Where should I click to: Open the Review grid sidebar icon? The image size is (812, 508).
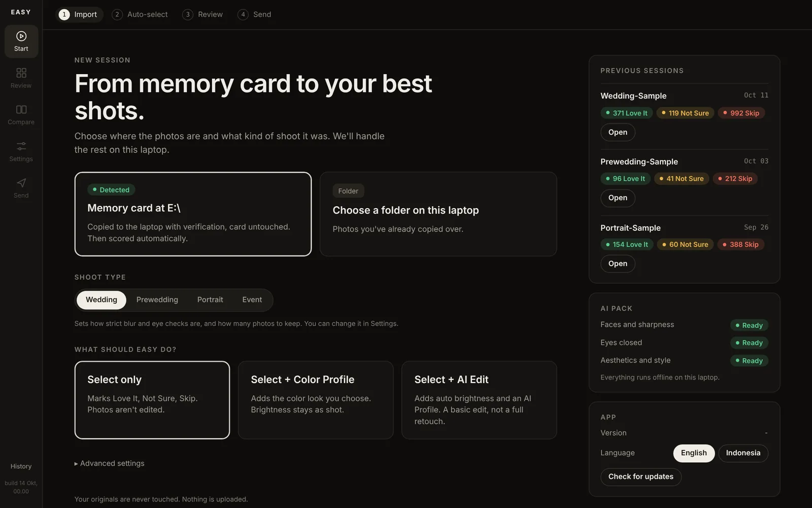(21, 78)
